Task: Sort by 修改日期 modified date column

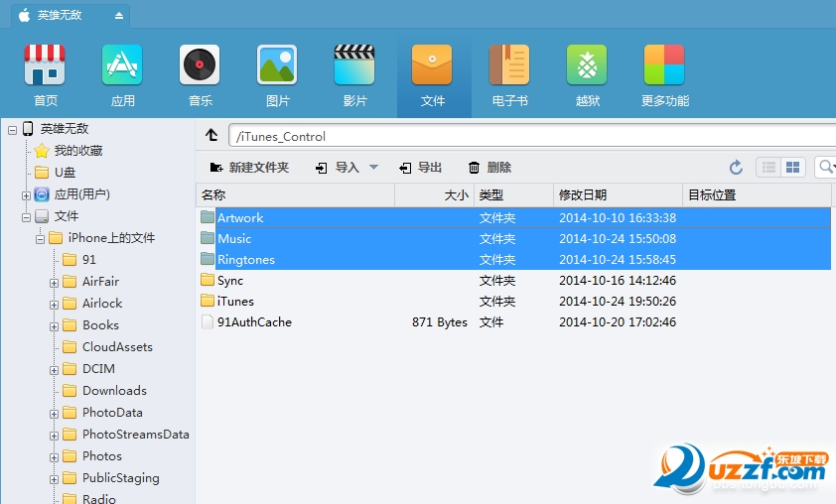Action: (x=618, y=195)
